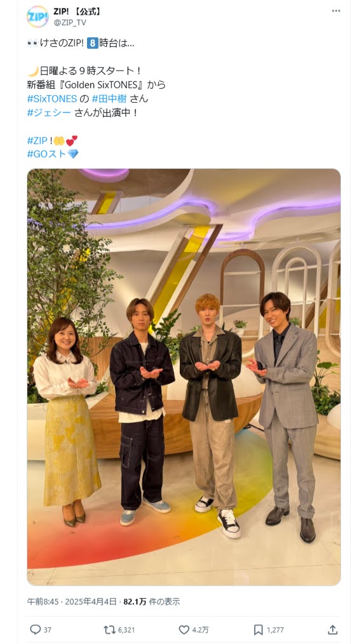Click the ZIP! 【公式】 display name

click(x=78, y=11)
